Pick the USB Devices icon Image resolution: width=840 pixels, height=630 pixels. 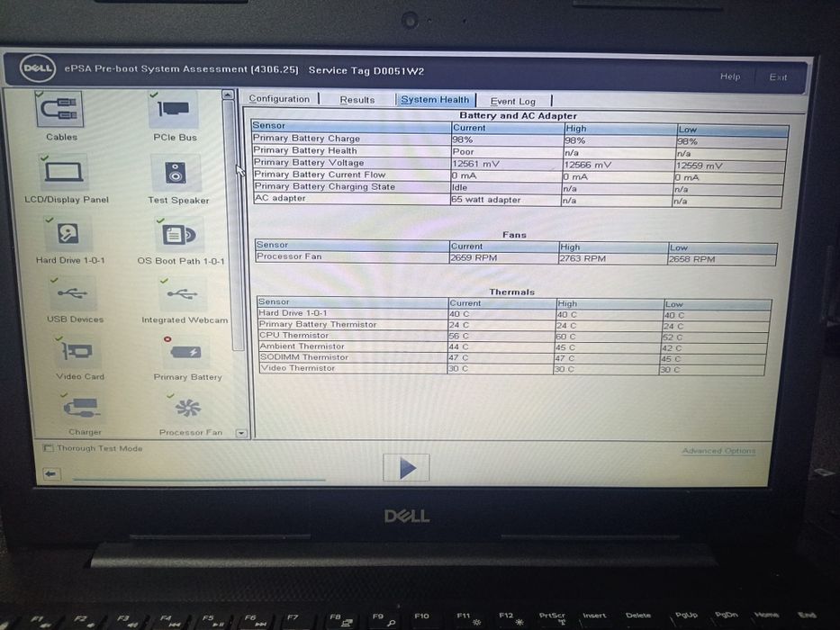(x=72, y=293)
